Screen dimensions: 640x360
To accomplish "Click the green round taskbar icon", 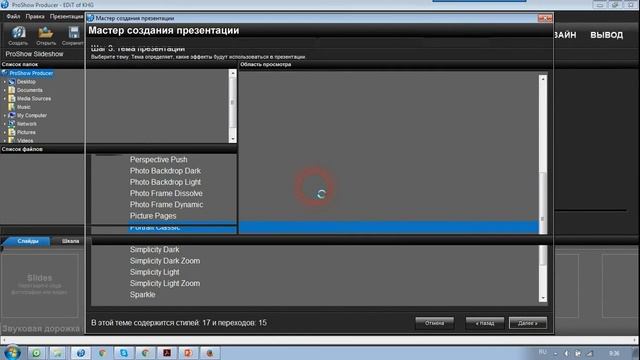I will pos(36,353).
